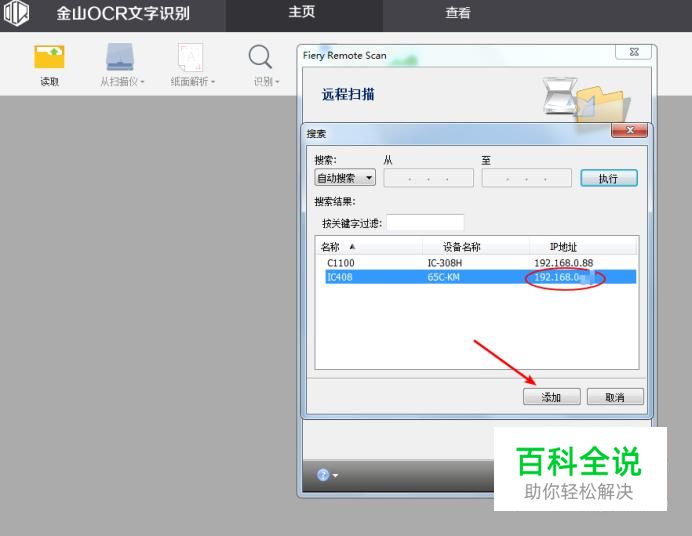Switch to the 查看 tab
This screenshot has width=692, height=536.
tap(458, 13)
